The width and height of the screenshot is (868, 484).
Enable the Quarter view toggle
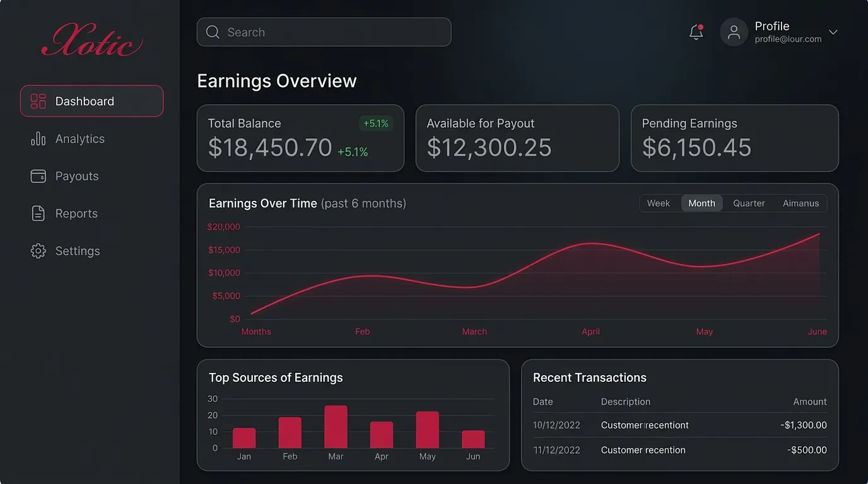pos(748,203)
